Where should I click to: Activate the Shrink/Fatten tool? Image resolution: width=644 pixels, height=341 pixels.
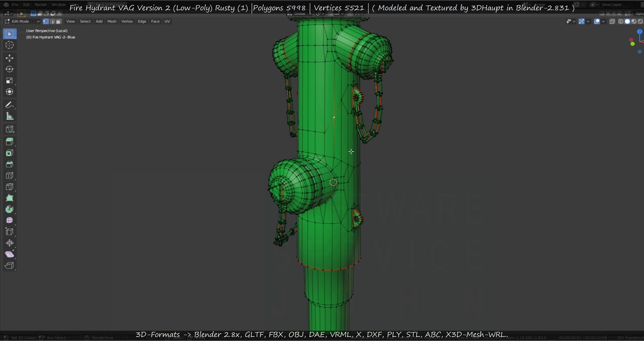point(10,243)
